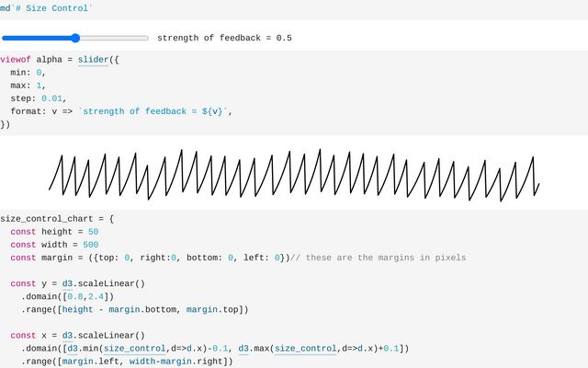Viewport: 588px width, 368px height.
Task: Click the 'strength of feedback = 0.5' label
Action: click(x=224, y=38)
